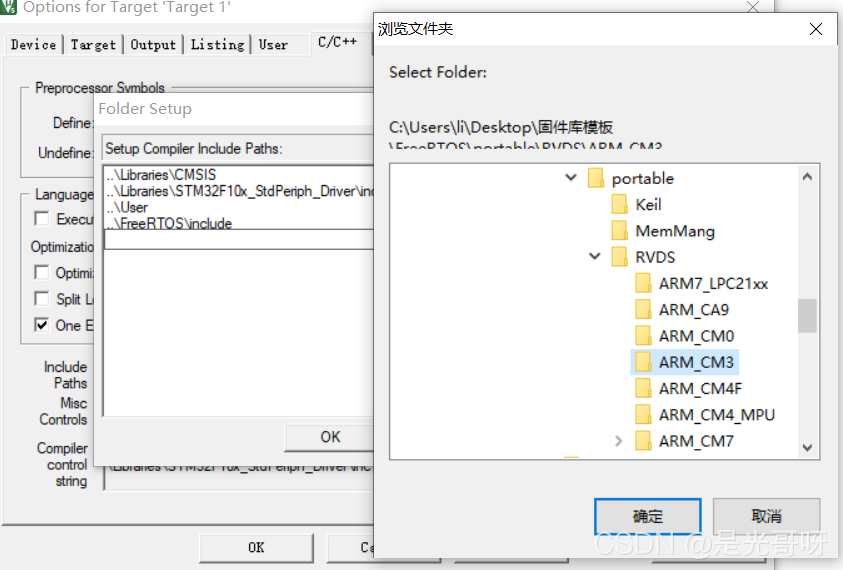Click the Keil uVision icon in Options title bar
This screenshot has width=843, height=570.
(8, 7)
